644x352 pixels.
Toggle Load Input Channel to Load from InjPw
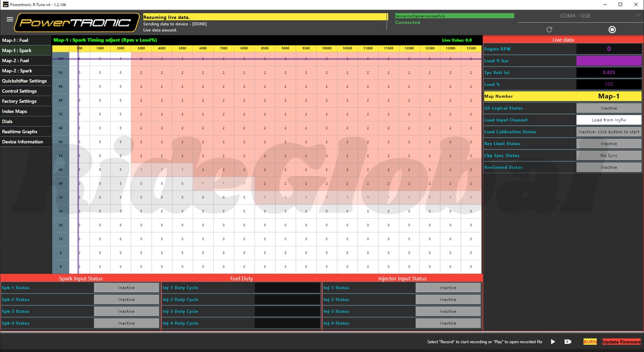(x=609, y=120)
